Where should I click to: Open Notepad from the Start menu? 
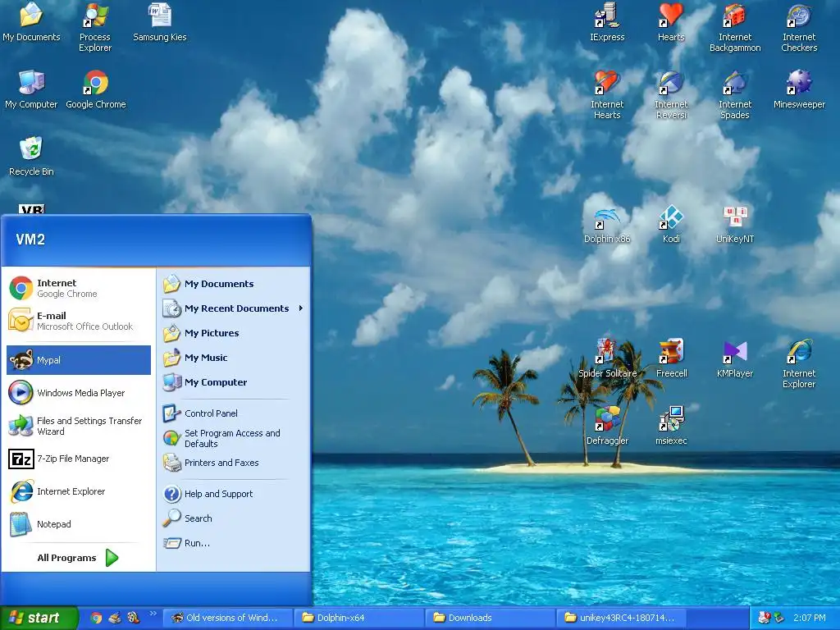[79, 524]
